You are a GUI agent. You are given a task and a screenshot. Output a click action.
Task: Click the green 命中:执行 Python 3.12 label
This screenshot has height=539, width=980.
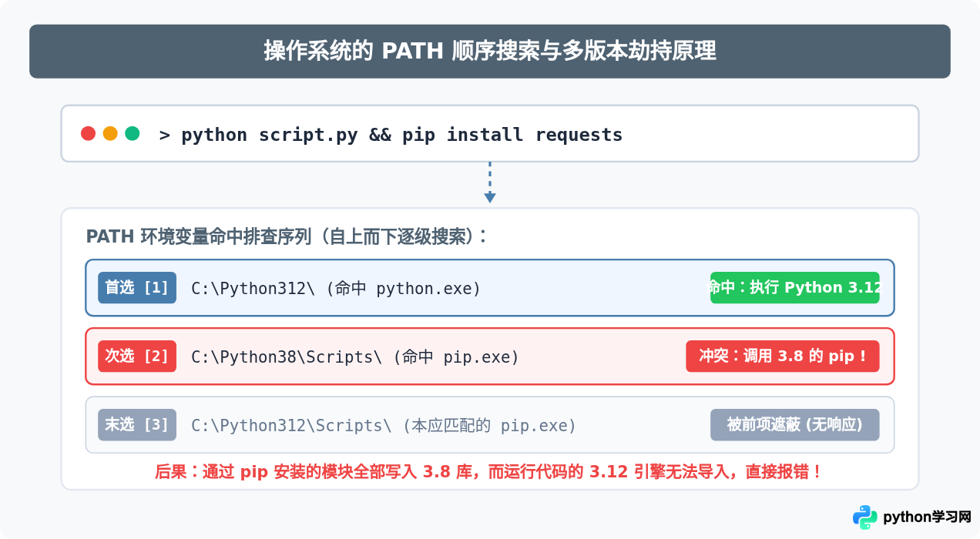[x=795, y=288]
